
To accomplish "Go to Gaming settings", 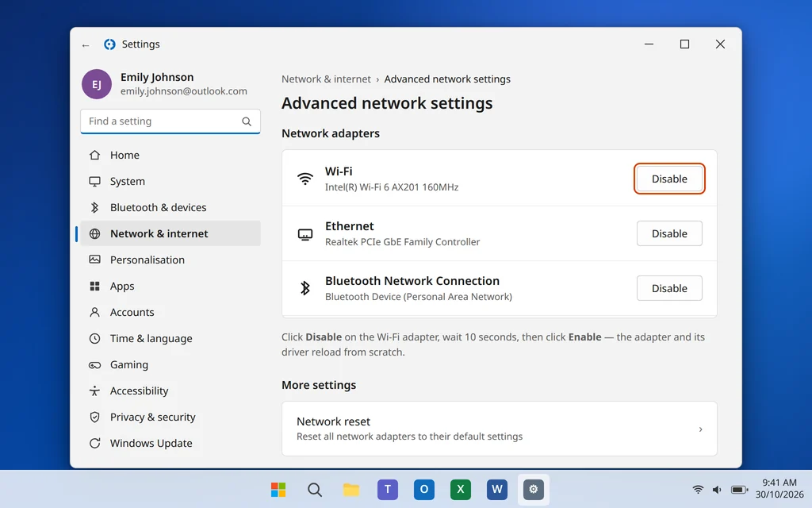I will 169,365.
